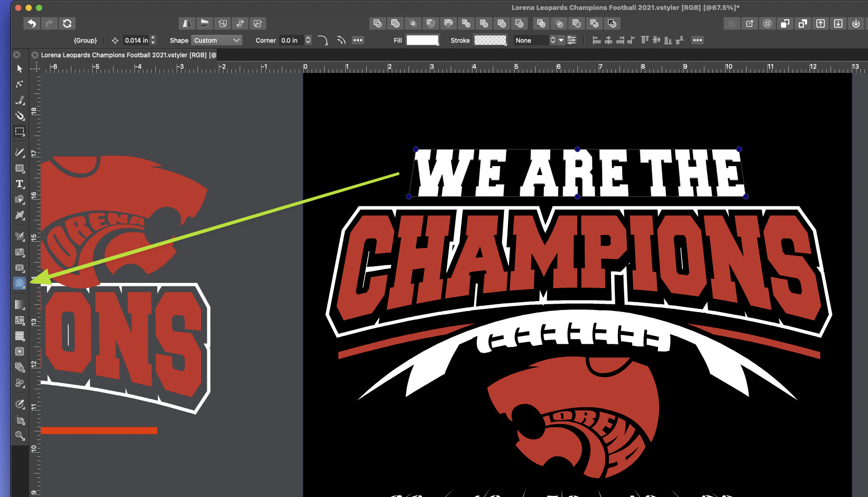
Task: Choose the Rectangle shape tool
Action: click(20, 168)
